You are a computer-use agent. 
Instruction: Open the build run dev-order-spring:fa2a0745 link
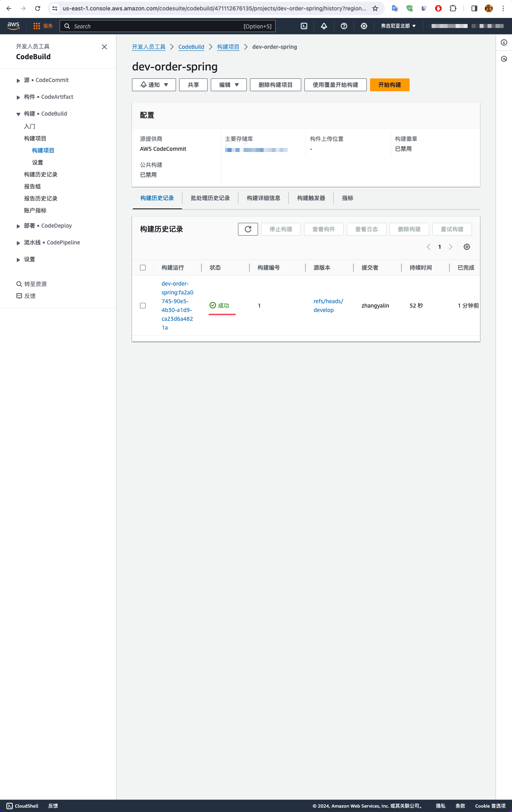[177, 306]
